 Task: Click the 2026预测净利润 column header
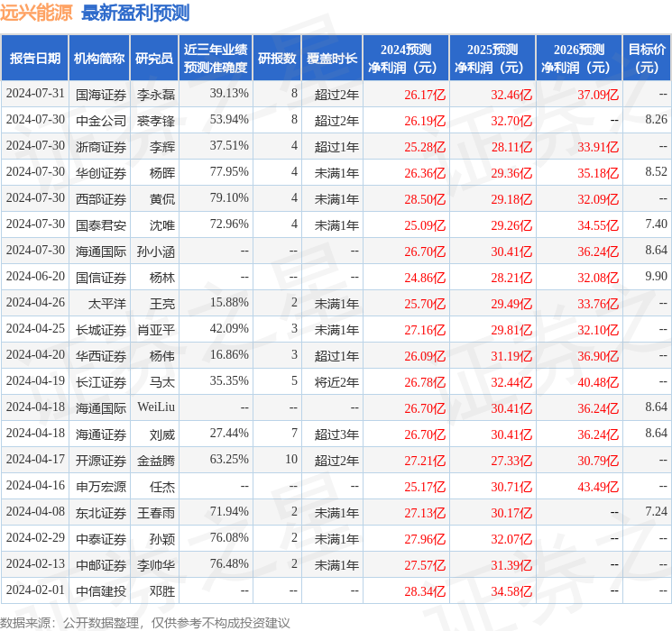pos(579,58)
